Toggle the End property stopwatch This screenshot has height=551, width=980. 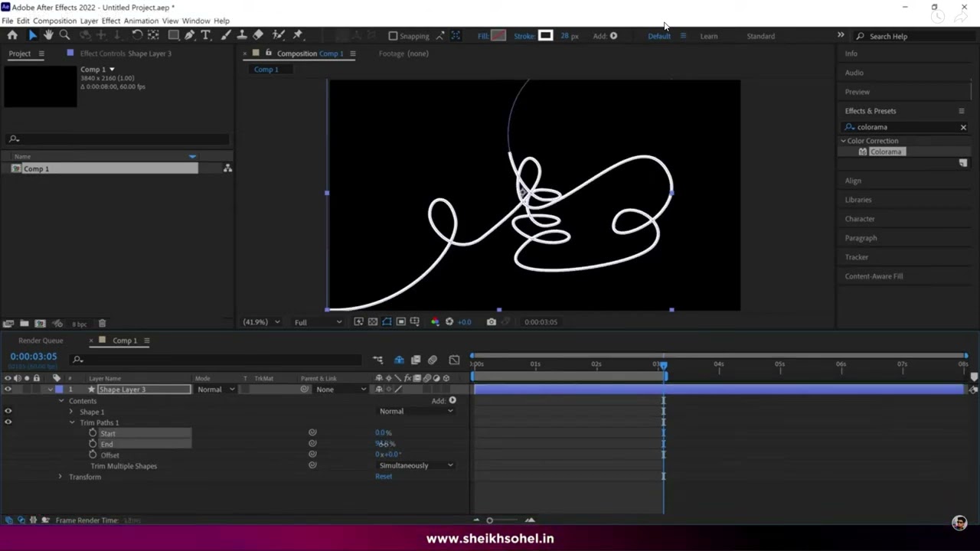pos(93,444)
